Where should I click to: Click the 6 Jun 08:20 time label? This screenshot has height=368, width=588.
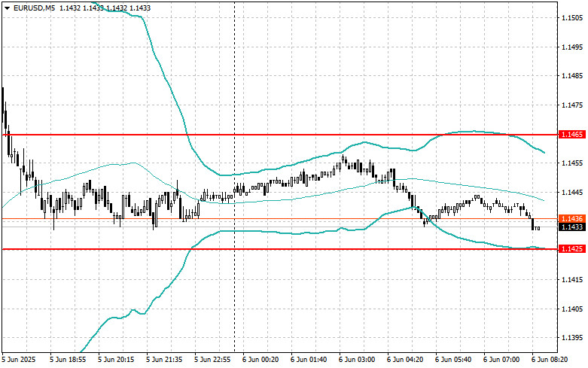(550, 360)
